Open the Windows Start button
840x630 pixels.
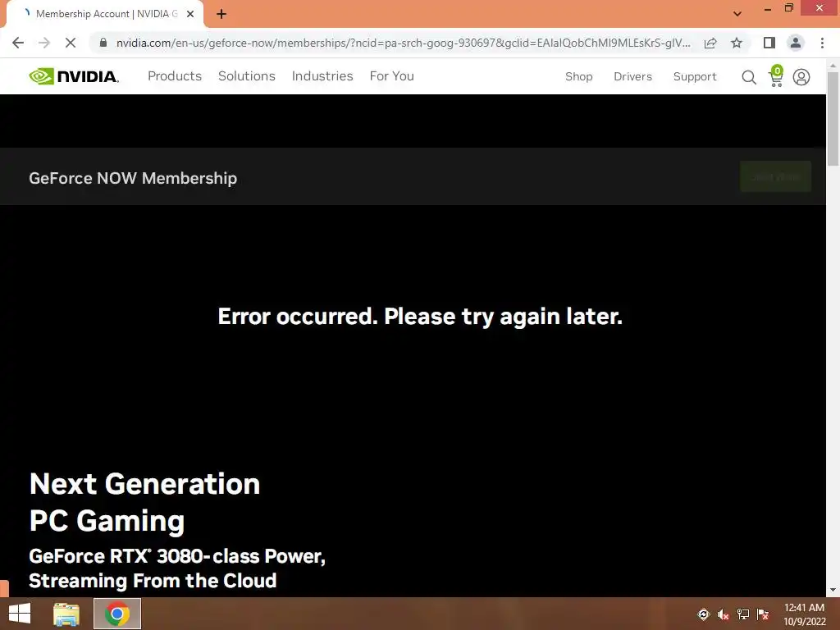point(20,614)
